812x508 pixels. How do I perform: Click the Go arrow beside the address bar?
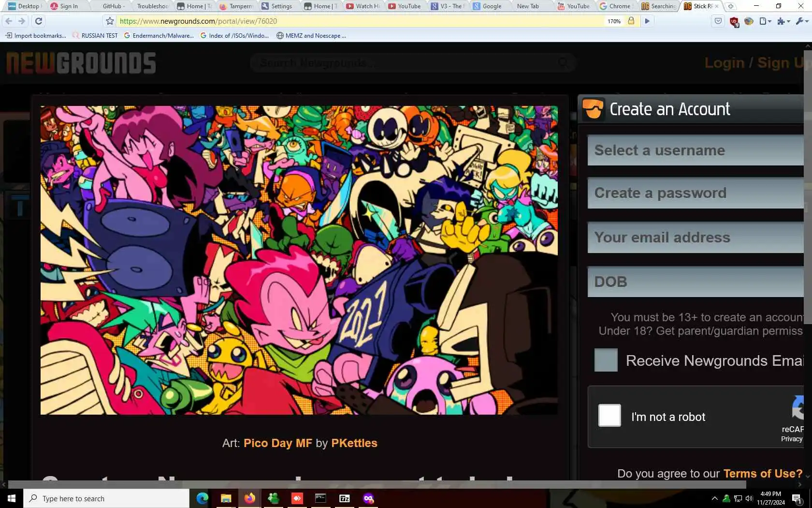[x=647, y=21]
